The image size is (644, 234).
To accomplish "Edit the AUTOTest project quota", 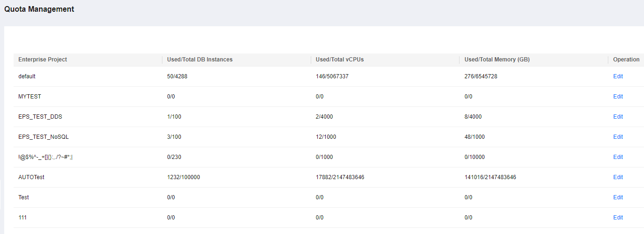I will [618, 177].
